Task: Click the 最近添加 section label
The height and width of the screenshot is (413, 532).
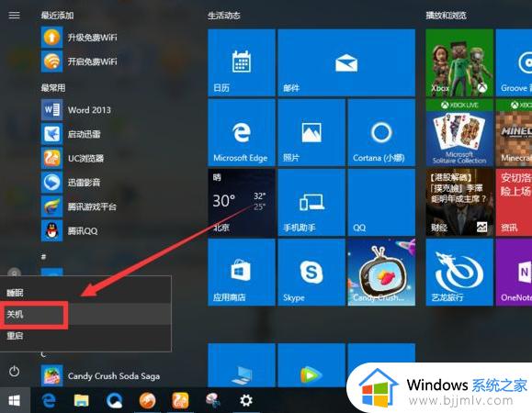Action: 57,16
